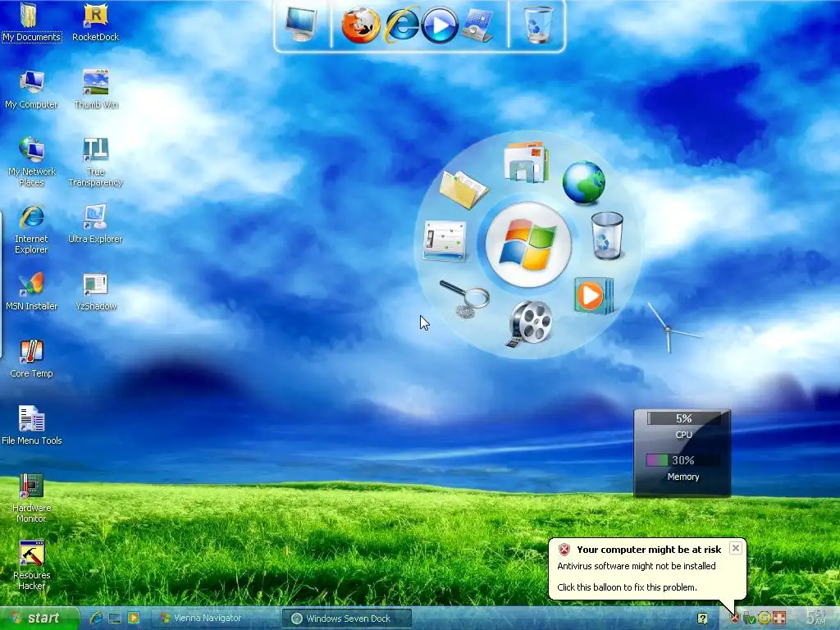Click the Windows orb in the circular dock

click(x=528, y=244)
